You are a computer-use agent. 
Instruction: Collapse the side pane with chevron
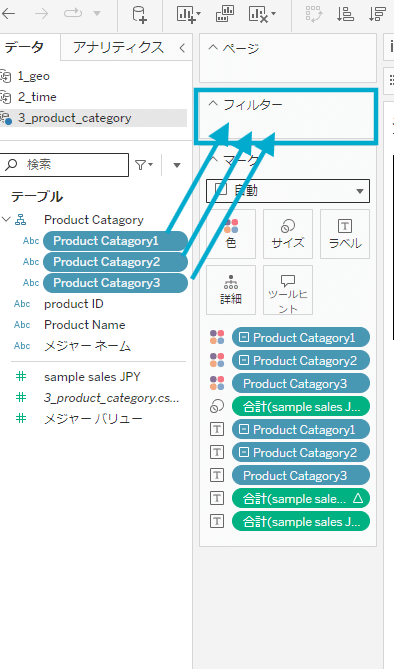(x=182, y=48)
